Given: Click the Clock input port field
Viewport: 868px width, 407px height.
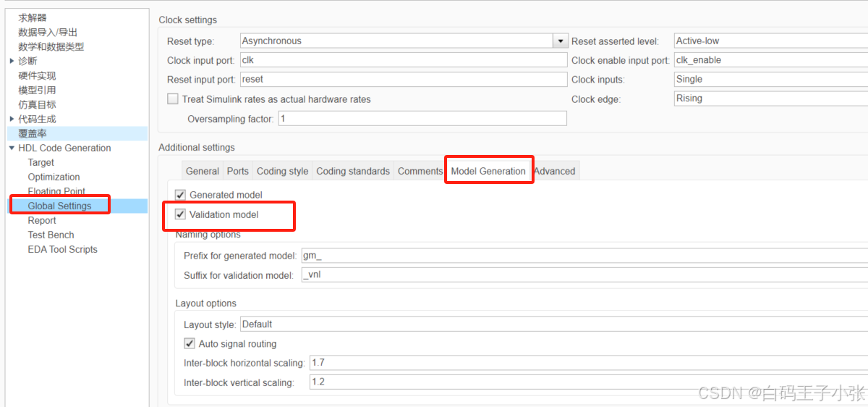Looking at the screenshot, I should 403,61.
